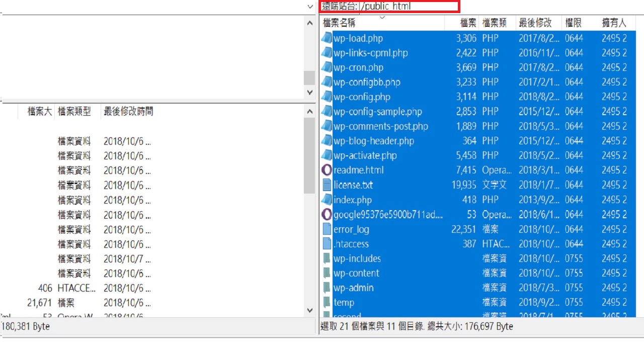Click the google95376e5900b711ad Opera file icon

coord(327,214)
